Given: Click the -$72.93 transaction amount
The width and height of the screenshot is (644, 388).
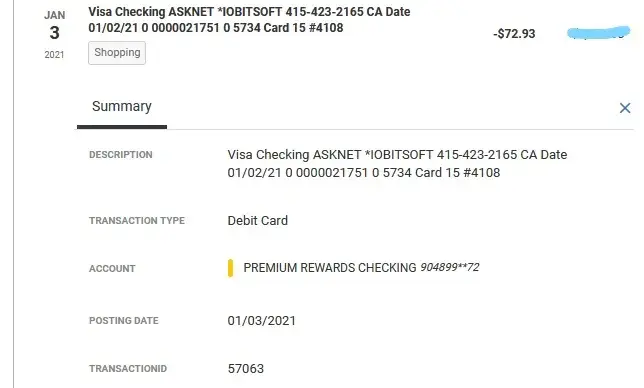Looking at the screenshot, I should (514, 34).
